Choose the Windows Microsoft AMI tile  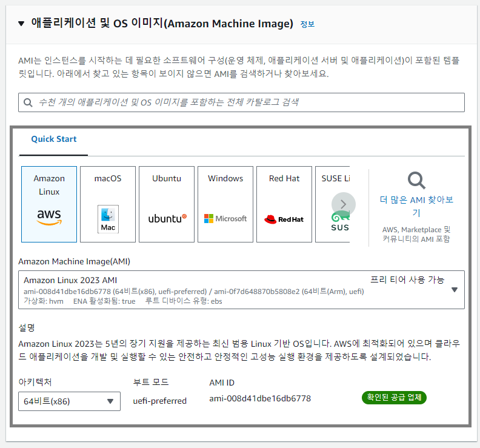[225, 204]
